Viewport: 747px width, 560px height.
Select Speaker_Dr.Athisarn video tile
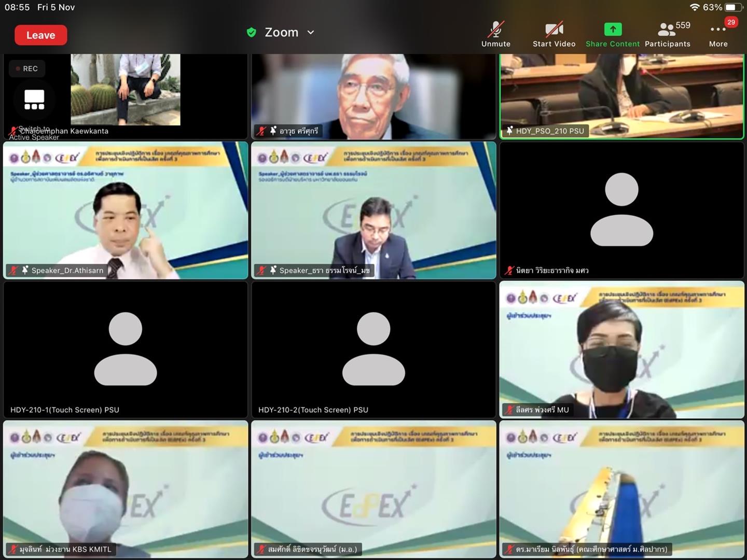pyautogui.click(x=126, y=211)
